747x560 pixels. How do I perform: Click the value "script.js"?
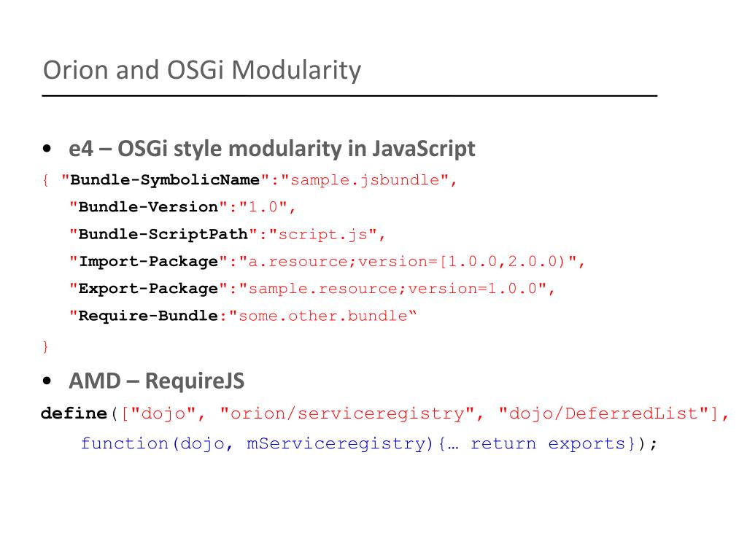(323, 234)
